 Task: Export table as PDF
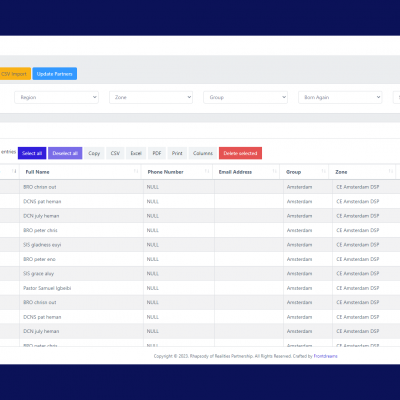click(x=157, y=153)
